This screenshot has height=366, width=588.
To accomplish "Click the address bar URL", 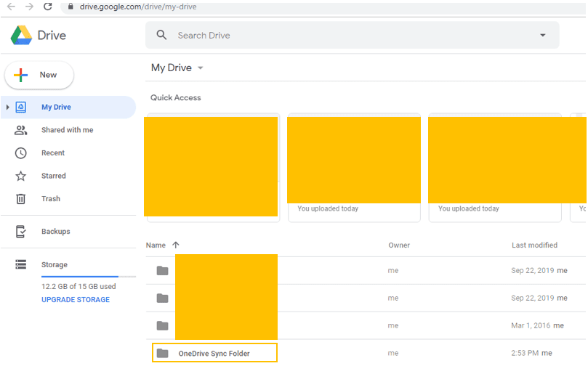I will point(138,7).
